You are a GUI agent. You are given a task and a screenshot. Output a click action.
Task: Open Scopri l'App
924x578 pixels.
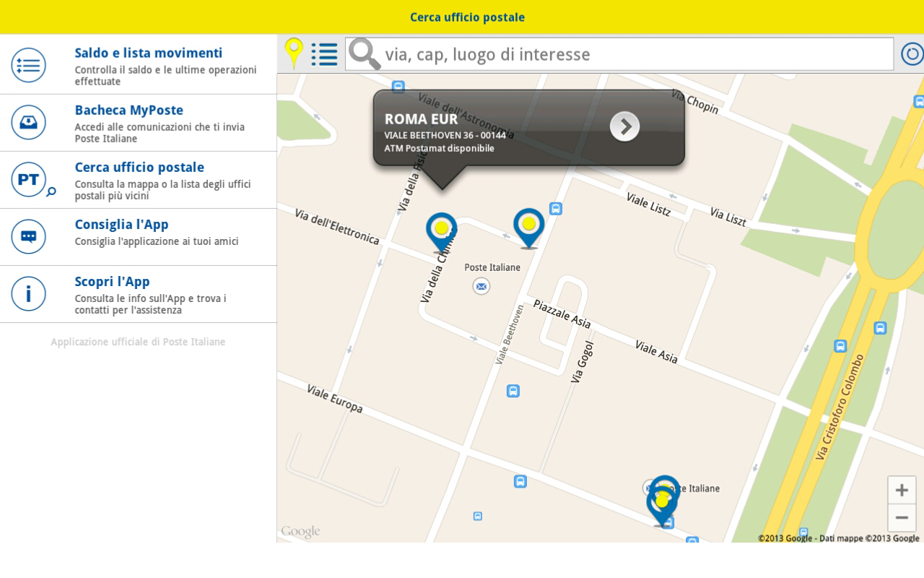(x=139, y=294)
